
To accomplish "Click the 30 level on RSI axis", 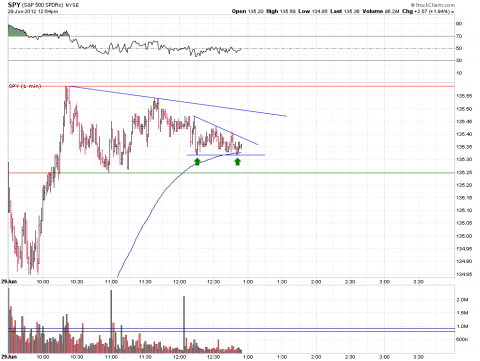I will click(x=459, y=60).
